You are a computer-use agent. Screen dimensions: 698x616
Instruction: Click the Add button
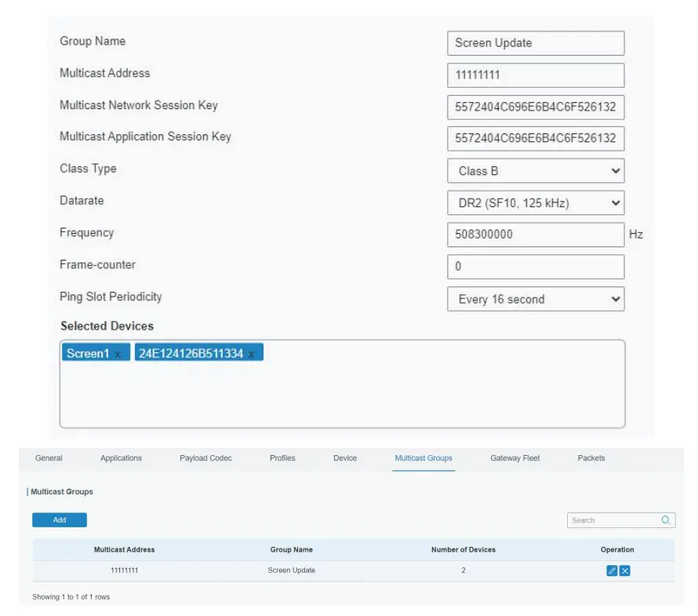point(60,520)
